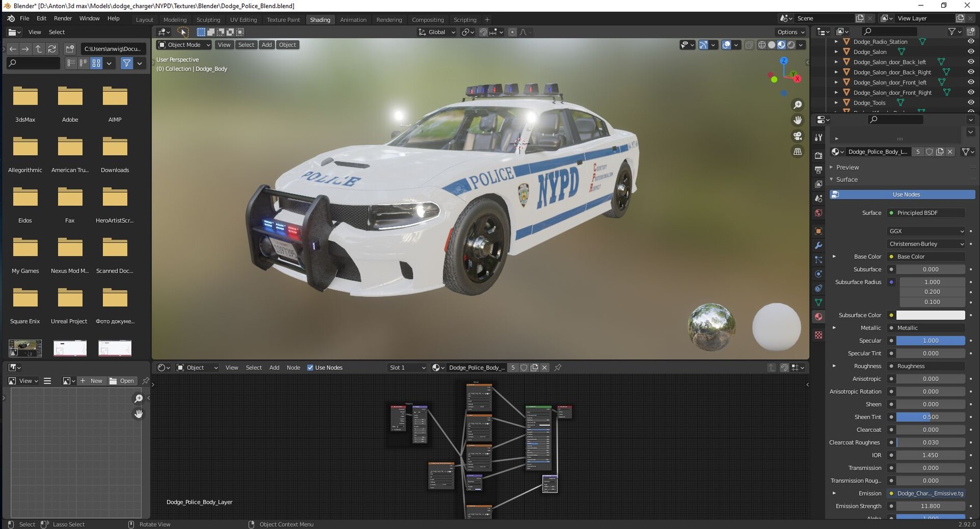Toggle visibility of Dodge_Salon object
This screenshot has height=529, width=980.
(971, 52)
